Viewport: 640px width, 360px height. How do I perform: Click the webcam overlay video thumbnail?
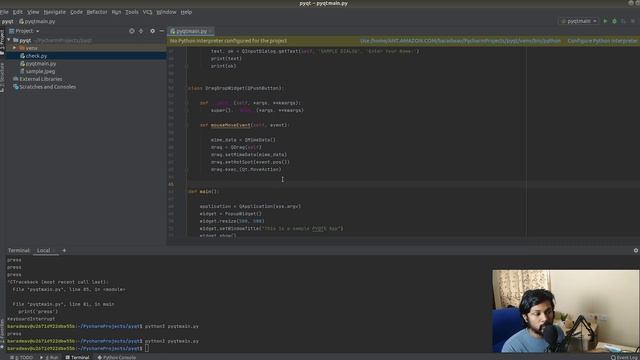[566, 311]
